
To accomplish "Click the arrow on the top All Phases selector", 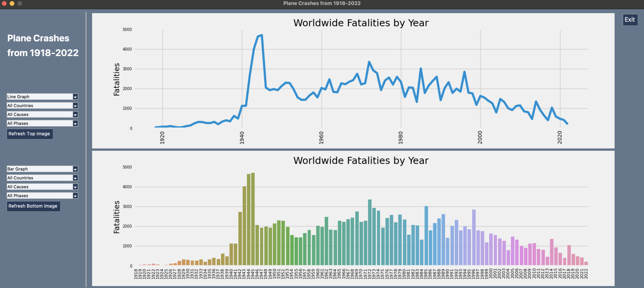I will click(x=75, y=123).
